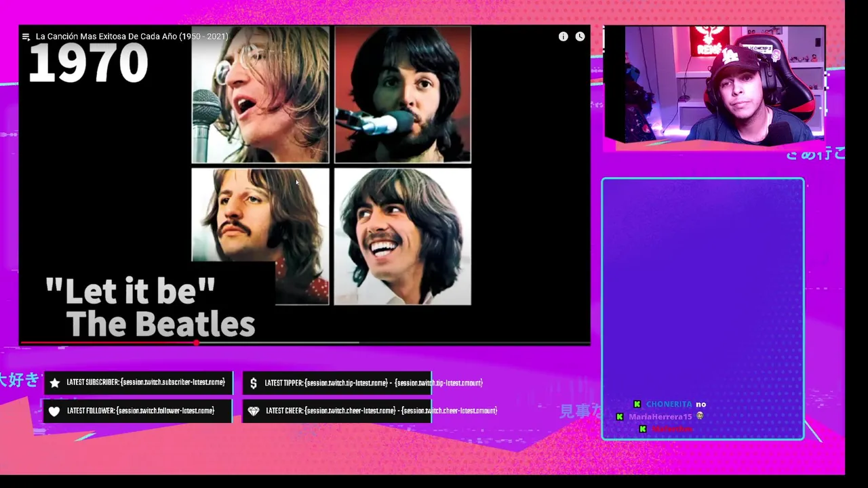Click the Latest Subscriber label
The image size is (868, 488).
(146, 383)
